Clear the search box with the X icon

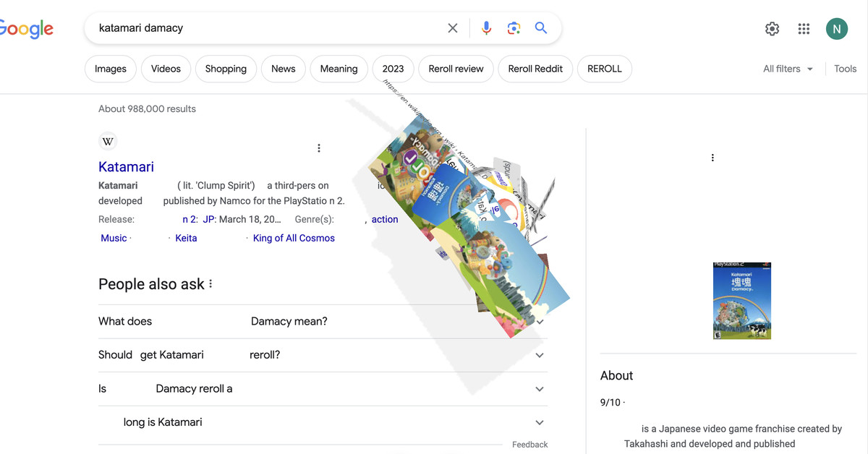coord(453,28)
